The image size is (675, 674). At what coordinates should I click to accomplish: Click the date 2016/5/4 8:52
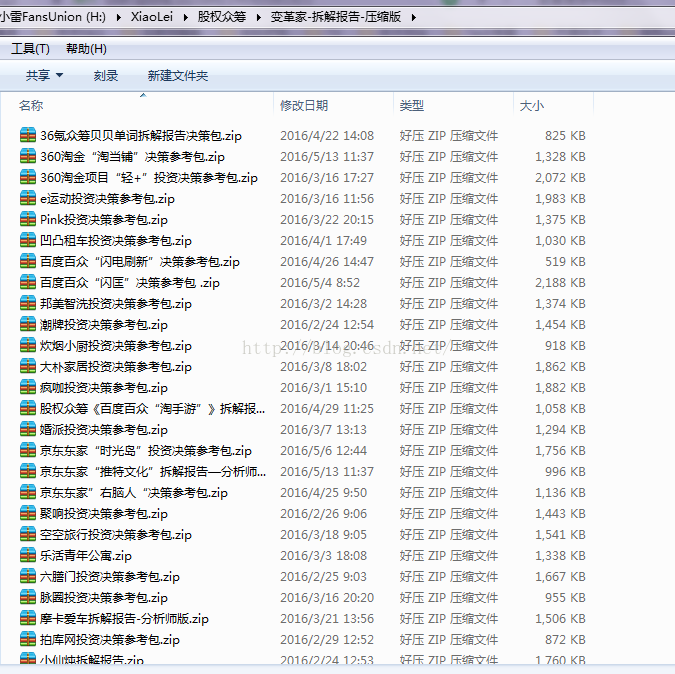[320, 283]
